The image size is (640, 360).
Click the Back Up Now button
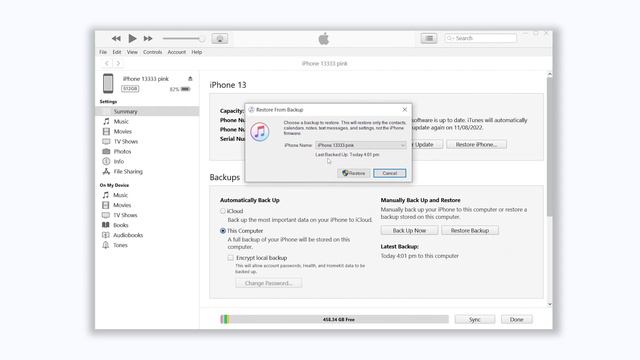pyautogui.click(x=409, y=231)
